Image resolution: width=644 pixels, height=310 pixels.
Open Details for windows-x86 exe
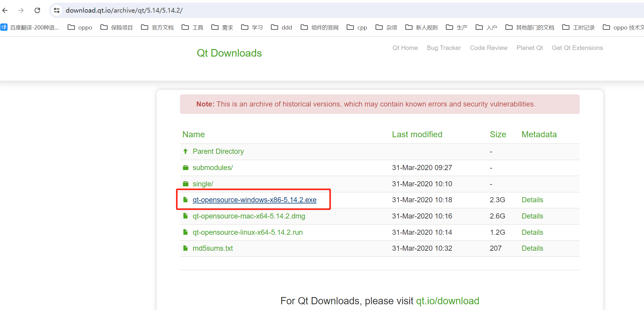click(532, 200)
